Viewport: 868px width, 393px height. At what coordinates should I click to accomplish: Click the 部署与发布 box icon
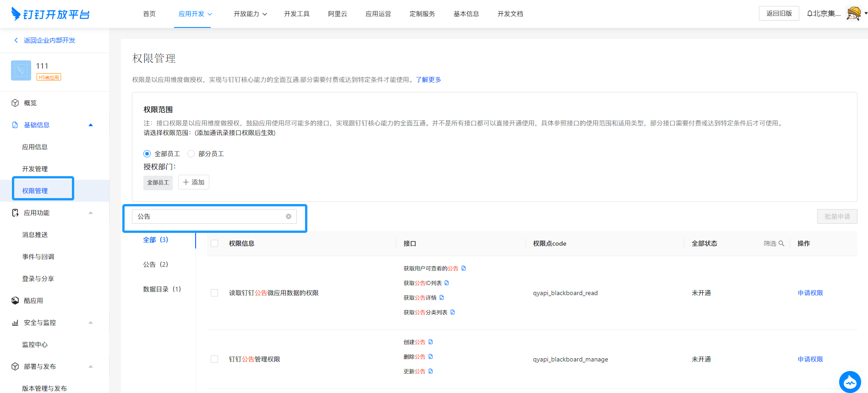click(x=15, y=366)
